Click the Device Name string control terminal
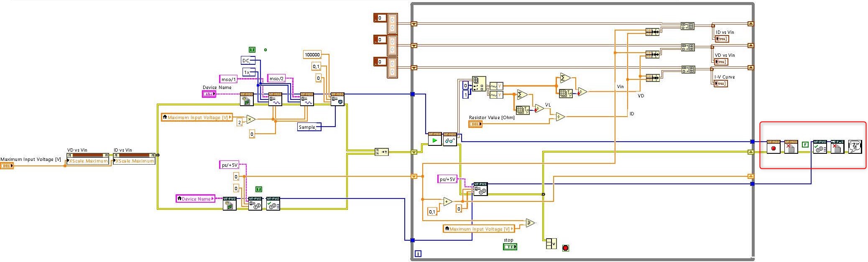 pos(209,94)
